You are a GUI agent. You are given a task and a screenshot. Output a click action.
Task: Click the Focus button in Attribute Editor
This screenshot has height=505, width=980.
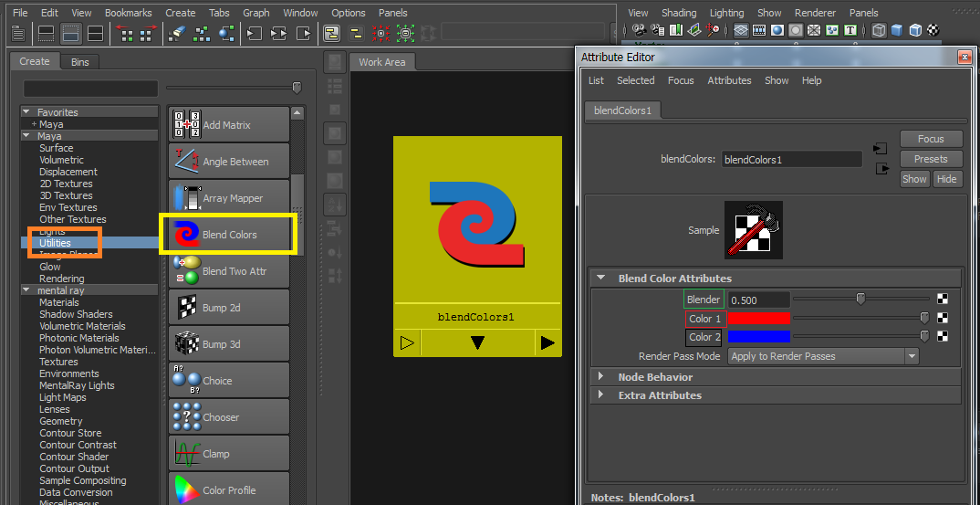pos(931,139)
